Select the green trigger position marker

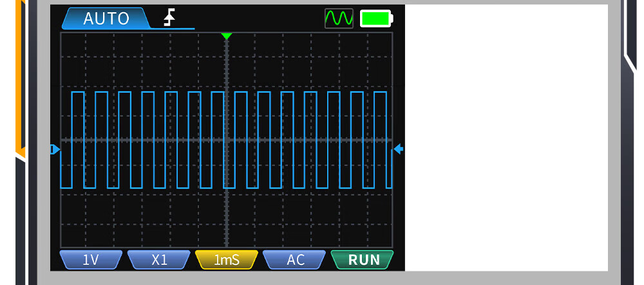point(226,36)
